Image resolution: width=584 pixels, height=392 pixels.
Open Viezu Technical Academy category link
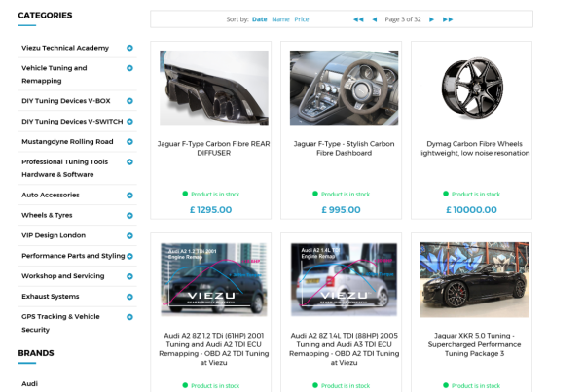point(65,48)
